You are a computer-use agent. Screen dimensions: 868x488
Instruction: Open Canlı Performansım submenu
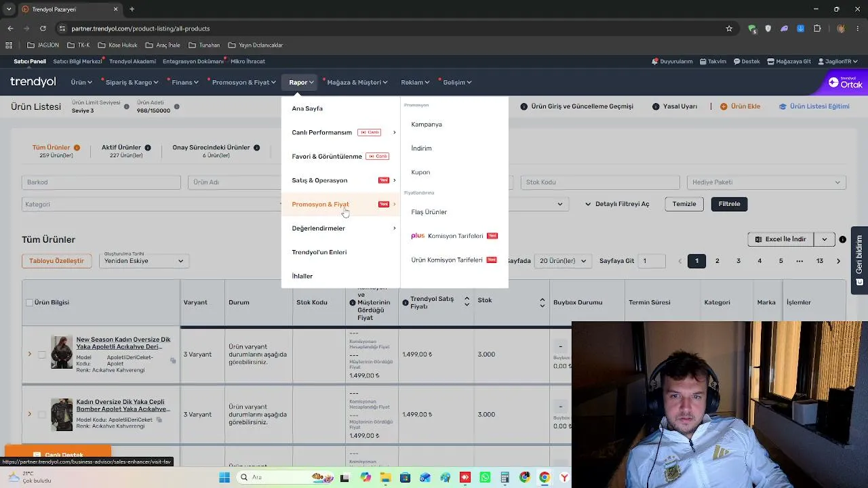[340, 132]
